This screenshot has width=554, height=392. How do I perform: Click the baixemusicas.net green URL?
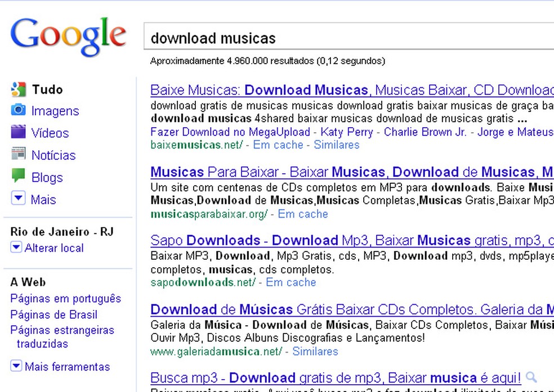click(197, 145)
